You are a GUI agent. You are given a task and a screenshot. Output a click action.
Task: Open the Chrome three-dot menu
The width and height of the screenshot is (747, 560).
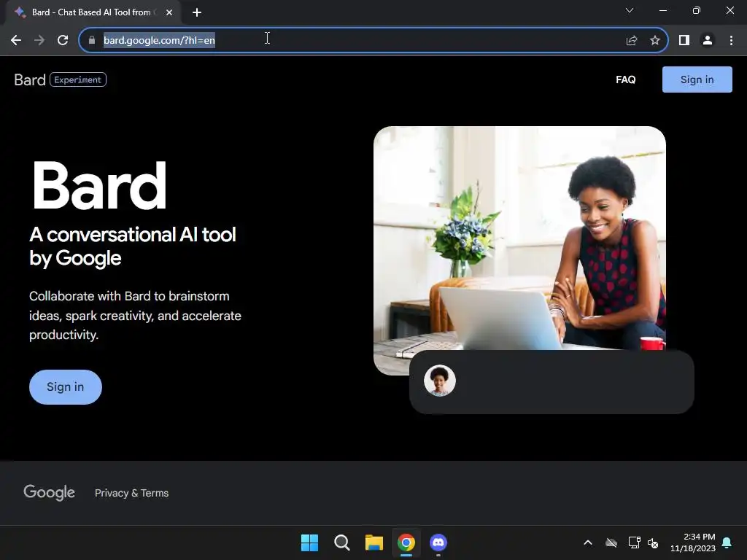(731, 41)
